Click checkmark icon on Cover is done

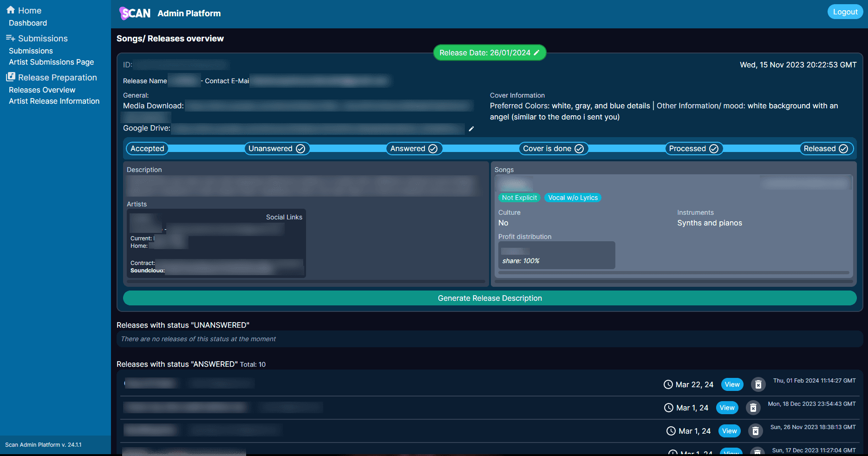click(579, 149)
